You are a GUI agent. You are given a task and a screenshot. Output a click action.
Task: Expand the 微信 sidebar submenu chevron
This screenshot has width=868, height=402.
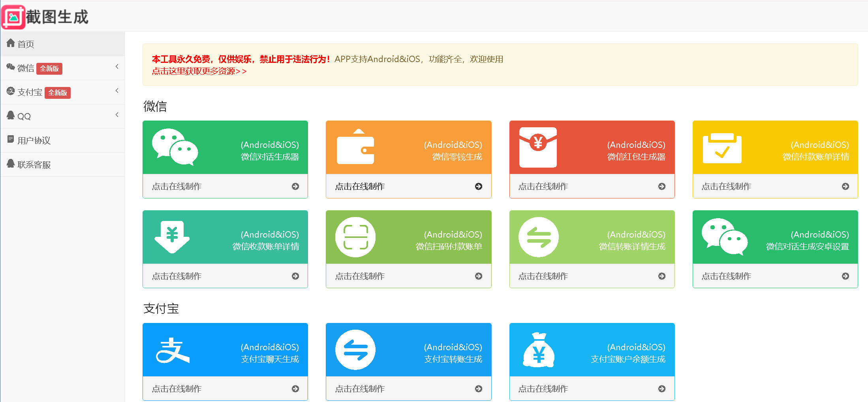117,66
